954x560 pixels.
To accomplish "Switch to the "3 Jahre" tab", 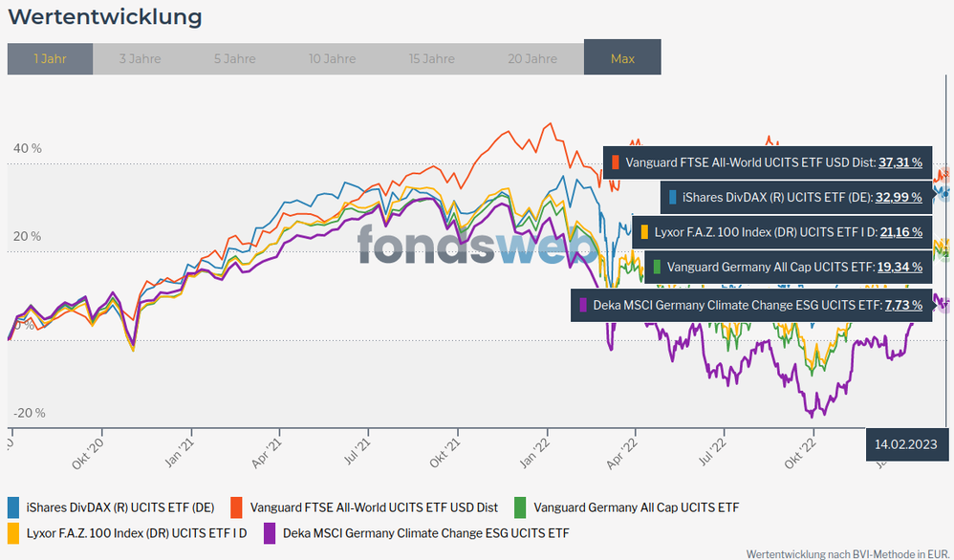I will [140, 58].
